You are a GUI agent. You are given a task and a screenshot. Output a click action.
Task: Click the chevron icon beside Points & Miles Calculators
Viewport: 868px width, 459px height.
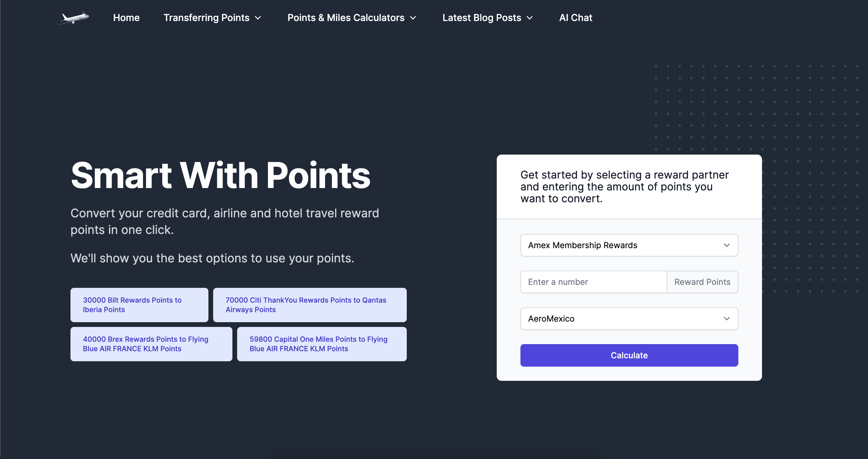pyautogui.click(x=413, y=18)
